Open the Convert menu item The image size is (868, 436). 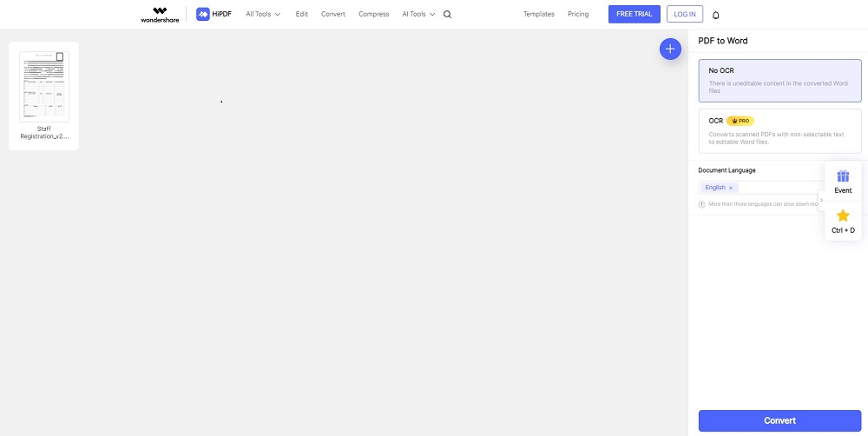coord(333,15)
